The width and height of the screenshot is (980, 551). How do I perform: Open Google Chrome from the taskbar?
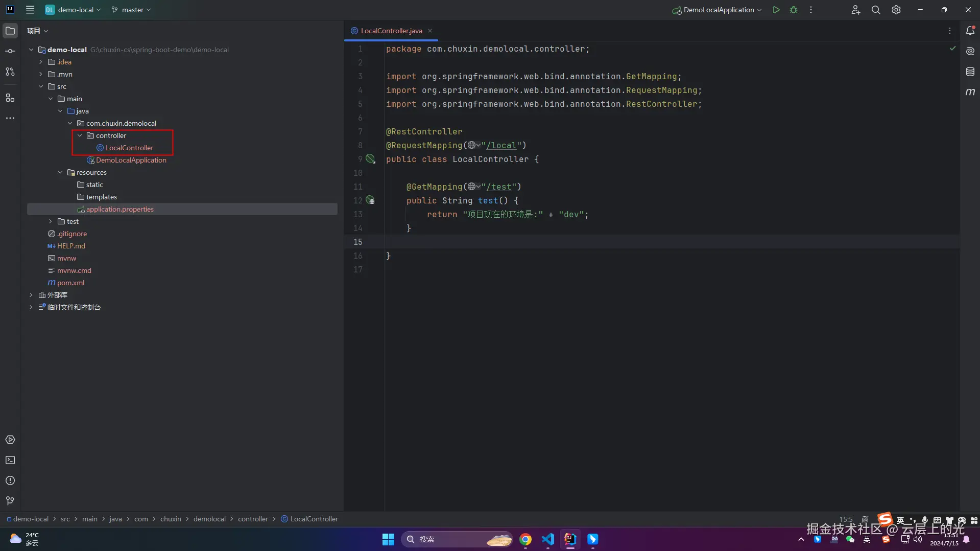click(525, 539)
